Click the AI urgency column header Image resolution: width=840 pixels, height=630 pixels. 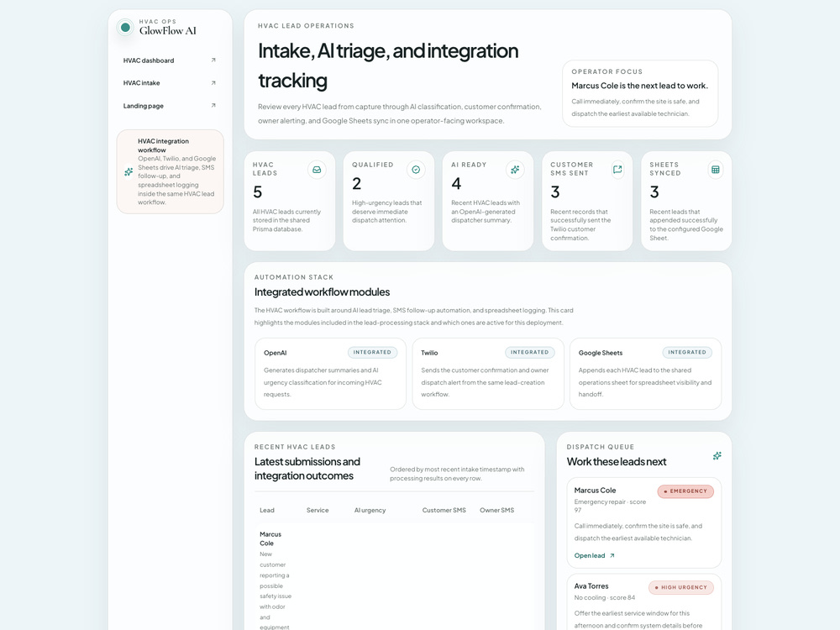coord(370,511)
